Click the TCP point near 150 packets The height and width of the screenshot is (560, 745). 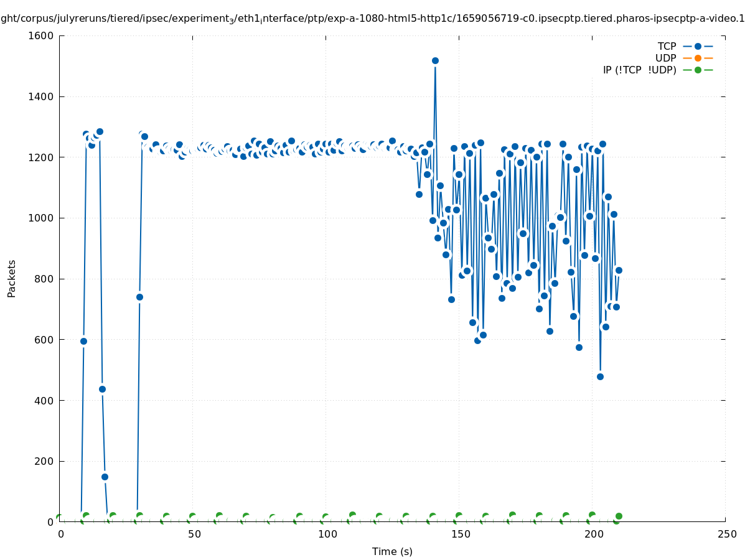tap(105, 477)
